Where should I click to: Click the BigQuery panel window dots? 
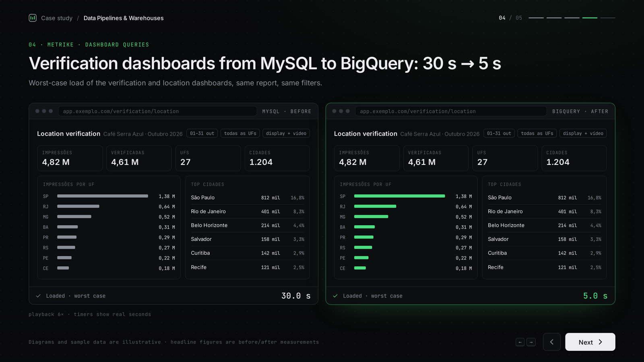click(341, 111)
